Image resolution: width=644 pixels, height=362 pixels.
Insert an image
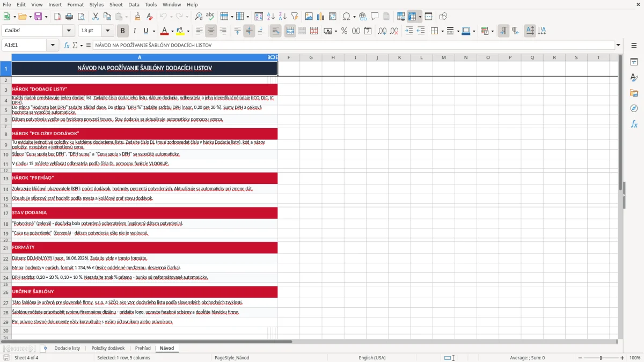tap(309, 17)
